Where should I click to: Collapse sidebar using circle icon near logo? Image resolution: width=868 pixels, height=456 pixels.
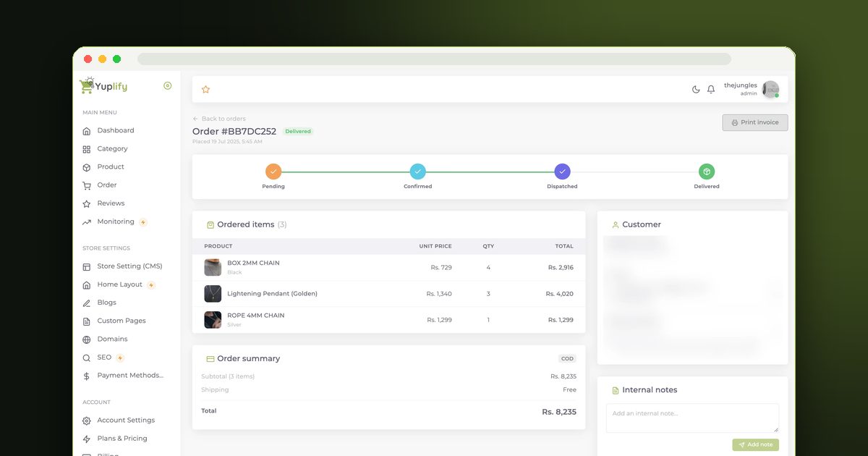pos(168,85)
